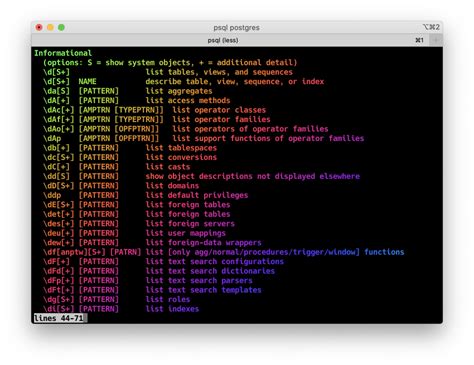The width and height of the screenshot is (474, 365).
Task: Click the '\dD[S+]' command text
Action: click(59, 186)
